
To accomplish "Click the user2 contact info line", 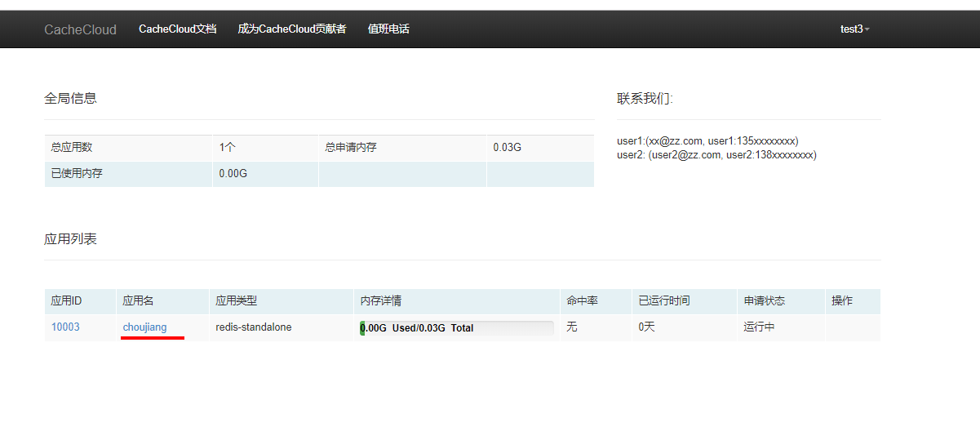I will 716,154.
